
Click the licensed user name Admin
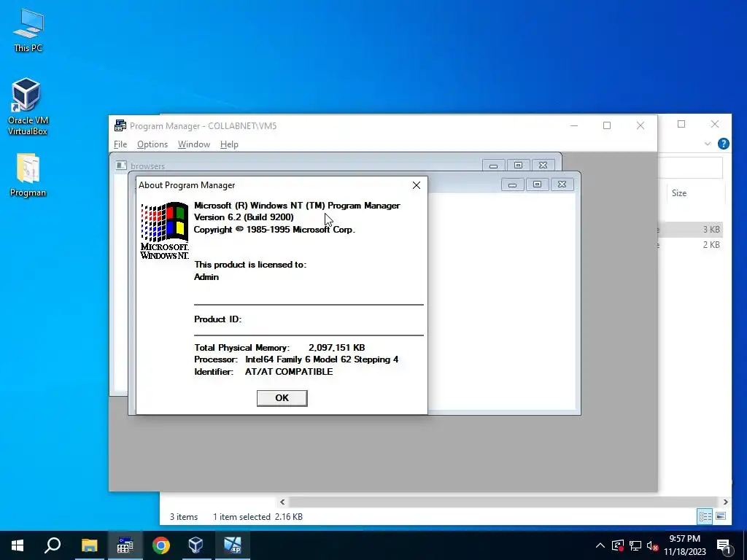click(x=206, y=277)
